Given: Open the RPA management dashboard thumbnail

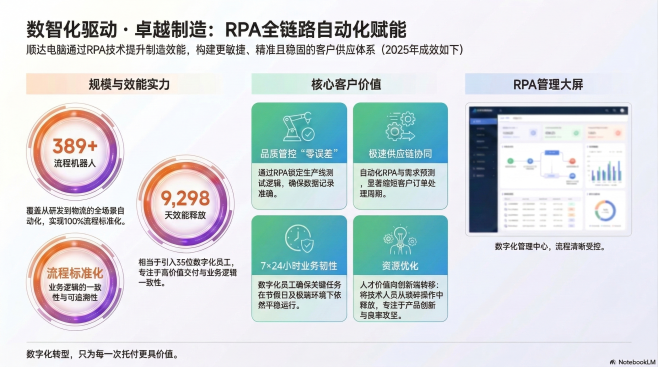Looking at the screenshot, I should 548,169.
